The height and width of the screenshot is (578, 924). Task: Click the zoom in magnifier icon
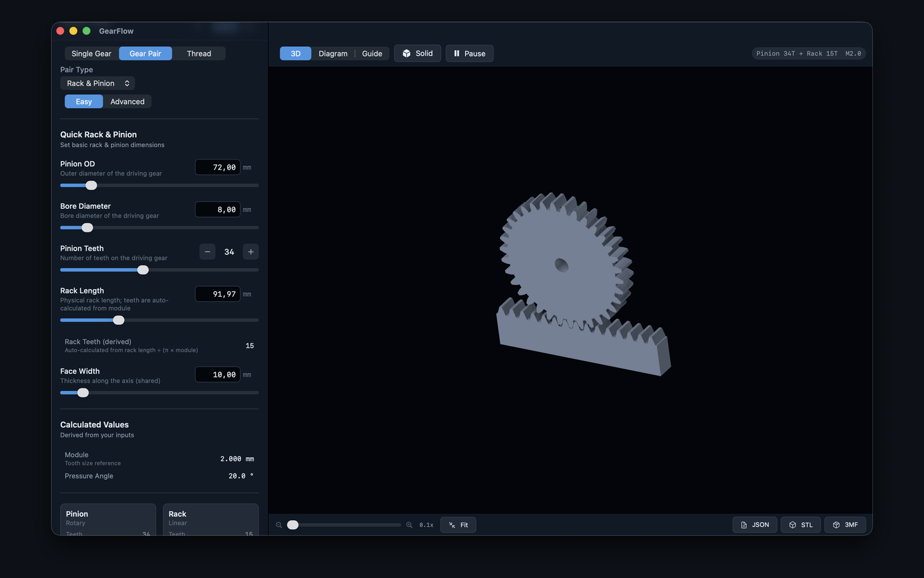(409, 525)
